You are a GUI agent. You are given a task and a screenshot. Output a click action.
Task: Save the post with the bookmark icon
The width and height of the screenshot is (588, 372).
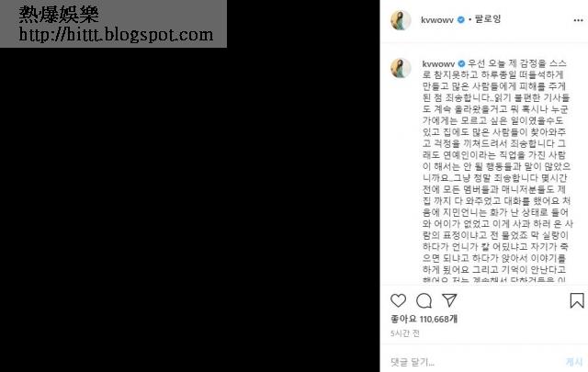coord(577,300)
